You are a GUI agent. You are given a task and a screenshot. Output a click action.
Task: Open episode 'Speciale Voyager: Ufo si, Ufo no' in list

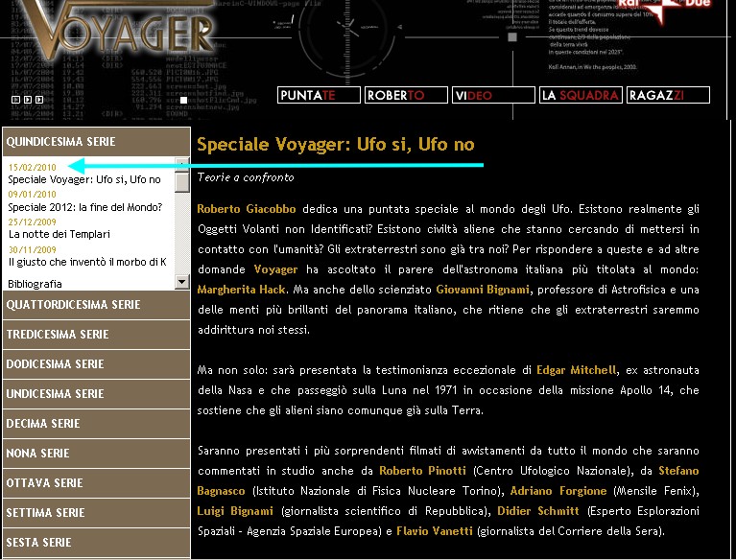coord(84,179)
